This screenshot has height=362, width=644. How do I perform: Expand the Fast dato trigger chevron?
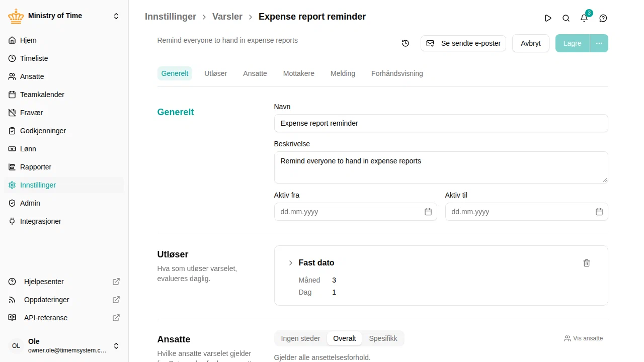290,263
